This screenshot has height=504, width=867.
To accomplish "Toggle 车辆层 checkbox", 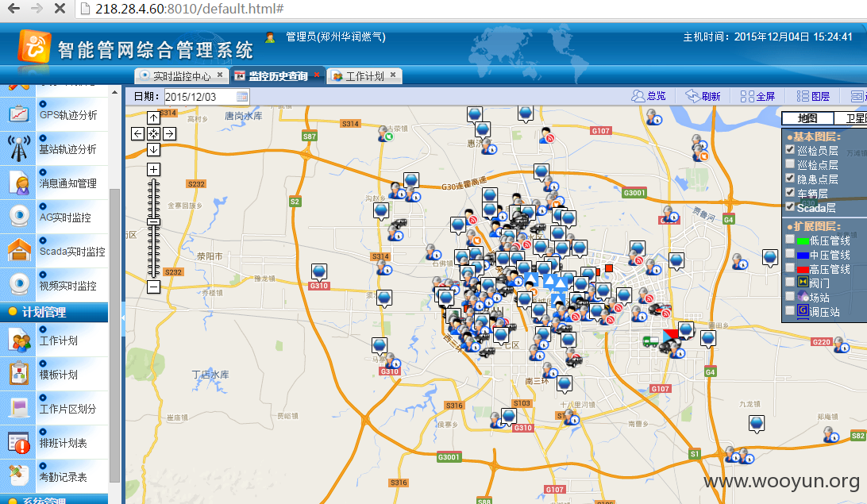I will click(790, 193).
